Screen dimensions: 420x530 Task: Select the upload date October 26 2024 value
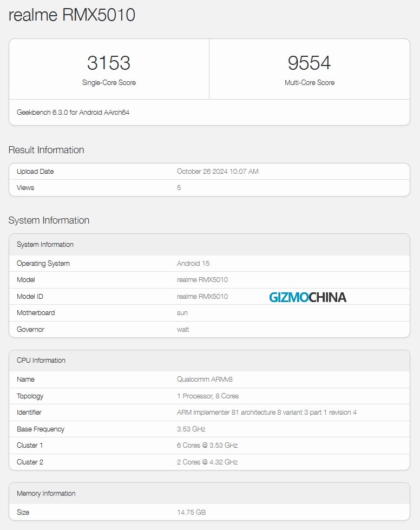[x=218, y=172]
